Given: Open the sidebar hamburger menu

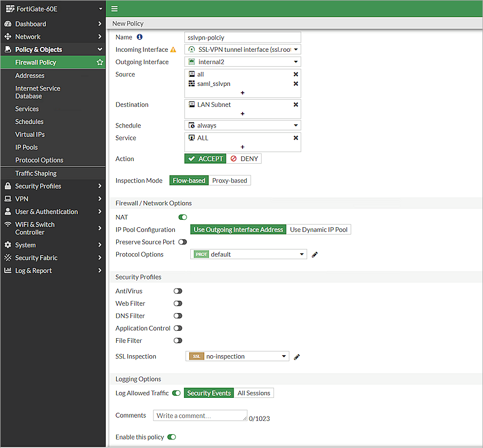Looking at the screenshot, I should (115, 9).
